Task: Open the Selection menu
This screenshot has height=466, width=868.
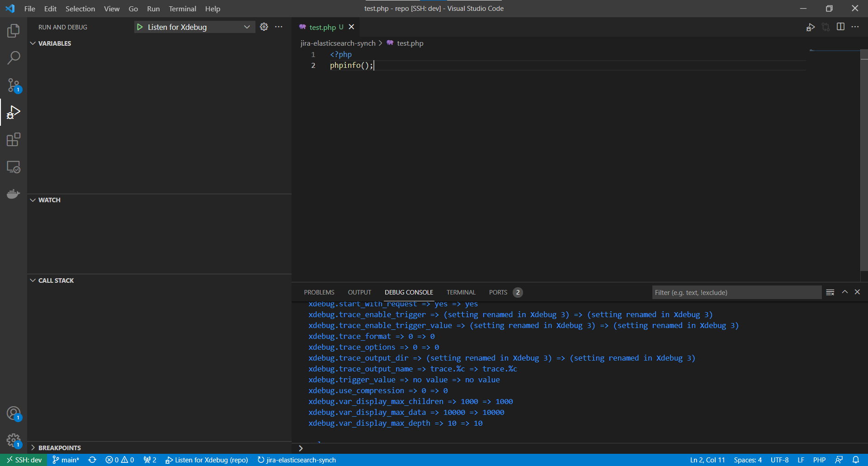Action: point(80,9)
